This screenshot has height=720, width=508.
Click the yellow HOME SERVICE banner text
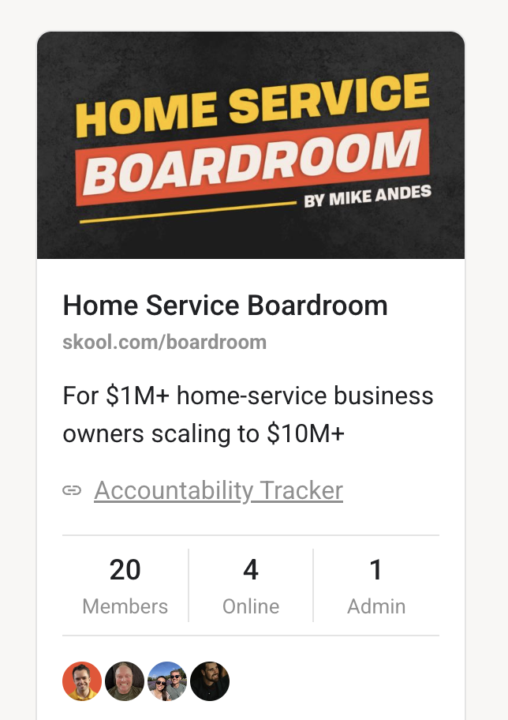click(x=253, y=105)
